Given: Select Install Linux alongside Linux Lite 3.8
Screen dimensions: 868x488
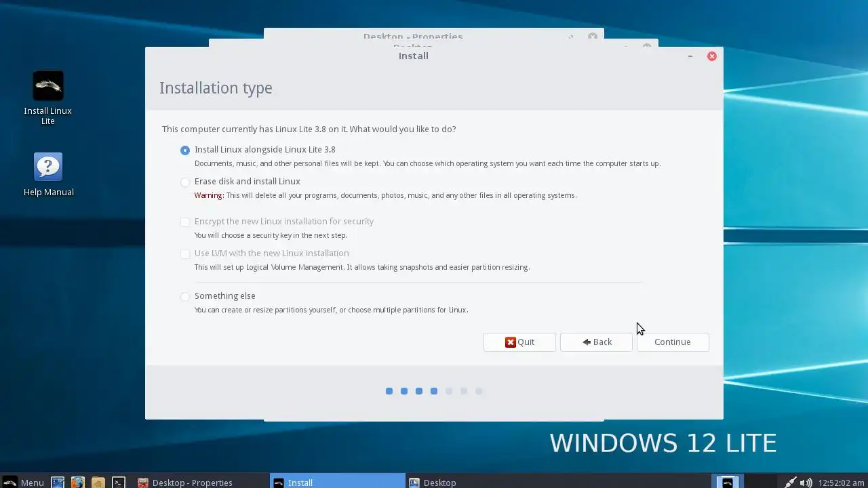Looking at the screenshot, I should 185,150.
